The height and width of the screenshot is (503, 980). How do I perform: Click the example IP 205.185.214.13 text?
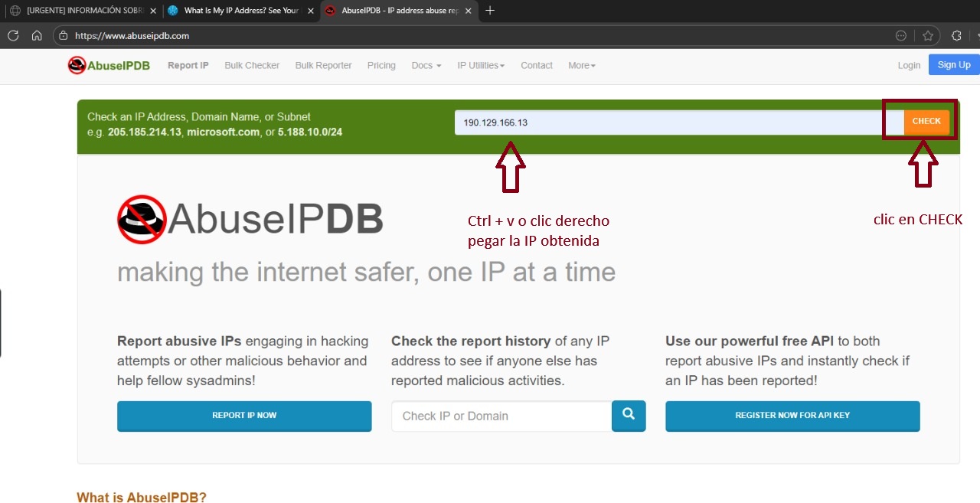145,132
